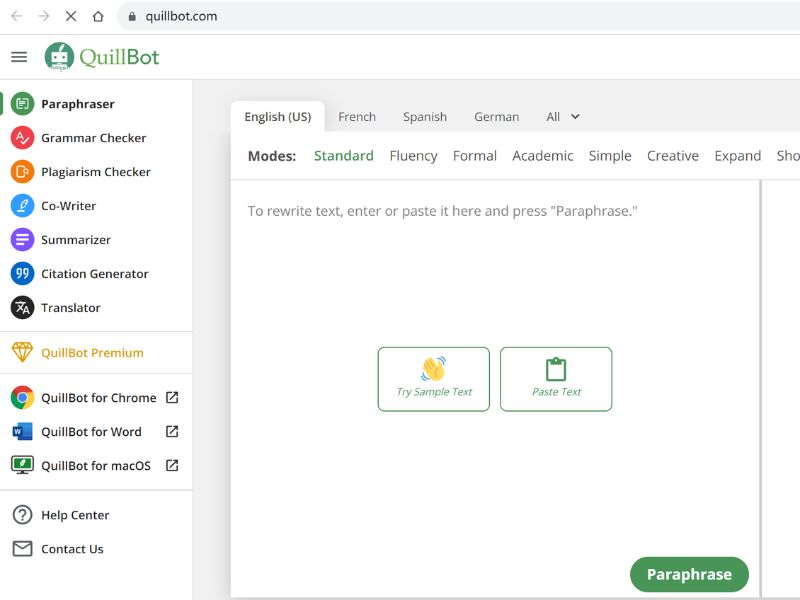Click the Translator black icon
Image resolution: width=800 pixels, height=600 pixels.
22,308
